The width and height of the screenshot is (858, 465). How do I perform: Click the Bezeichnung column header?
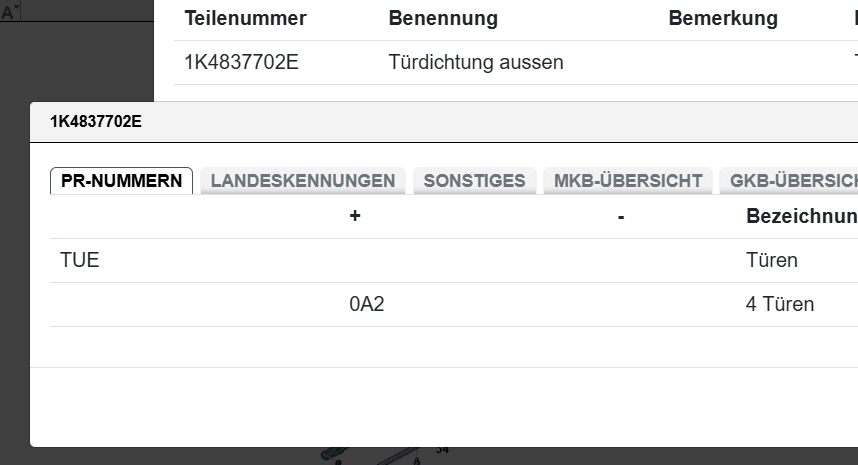pyautogui.click(x=801, y=216)
